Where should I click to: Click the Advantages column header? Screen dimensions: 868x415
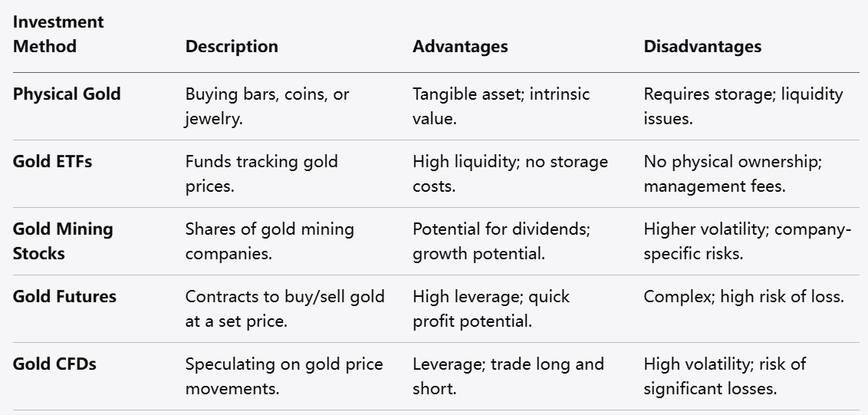(460, 47)
